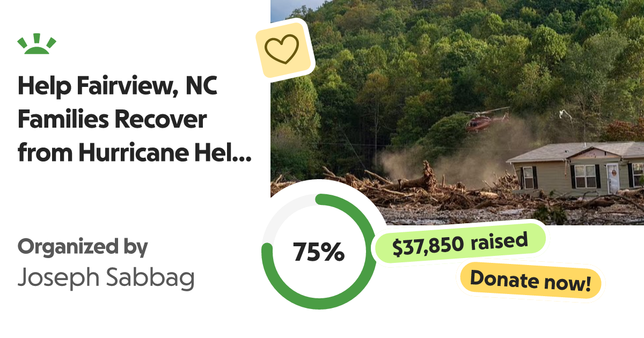The height and width of the screenshot is (338, 644).
Task: Click the Organized by label
Action: tap(83, 247)
